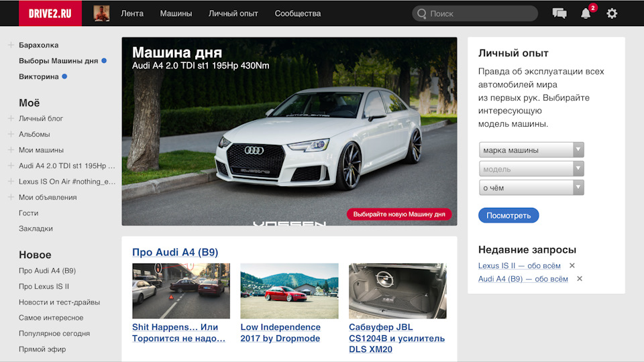Open the о чём dropdown
Image resolution: width=644 pixels, height=362 pixels.
click(531, 188)
